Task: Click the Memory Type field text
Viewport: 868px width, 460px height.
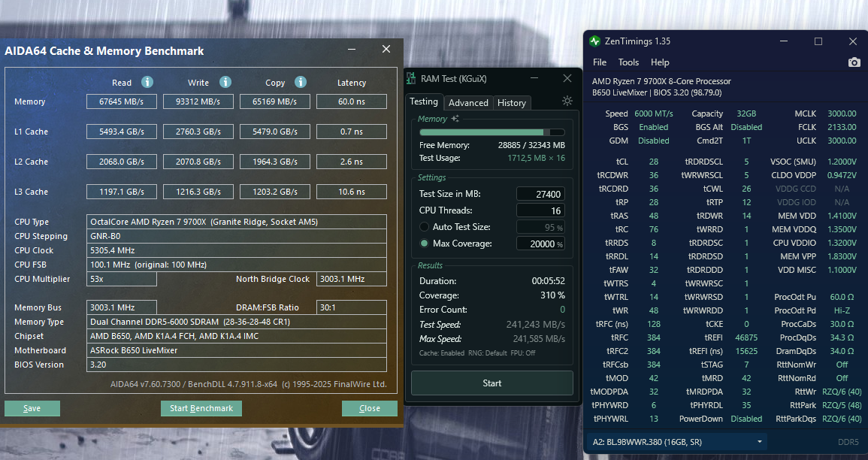Action: point(237,322)
